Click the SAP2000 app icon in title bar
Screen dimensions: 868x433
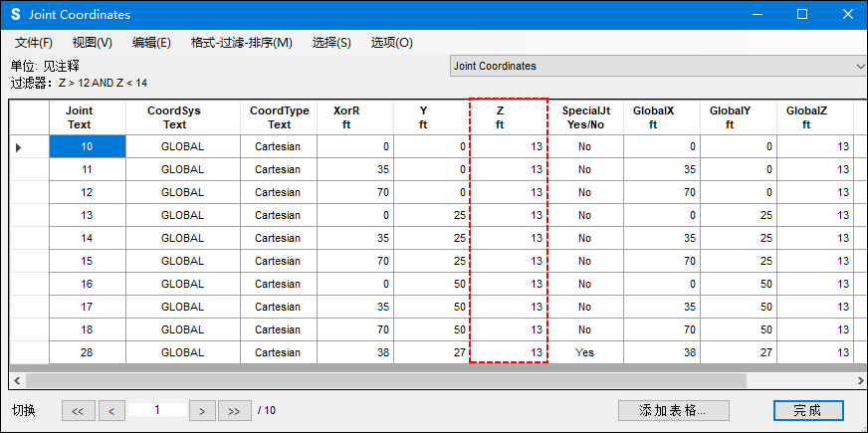click(x=15, y=15)
